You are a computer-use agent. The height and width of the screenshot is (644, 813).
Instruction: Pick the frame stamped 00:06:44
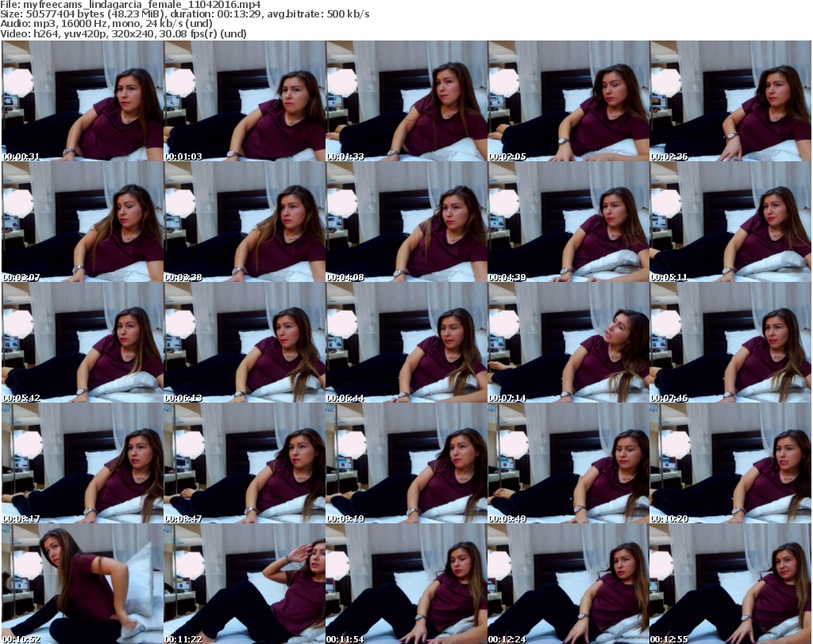coord(406,342)
